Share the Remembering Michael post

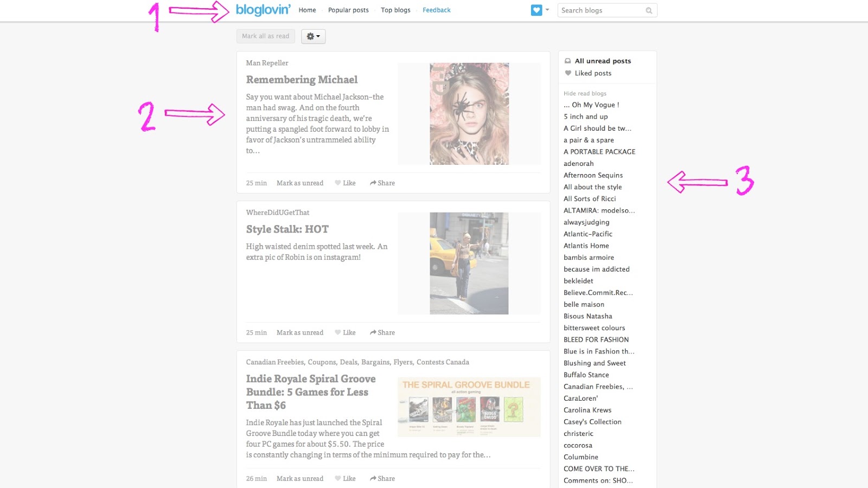click(x=382, y=183)
